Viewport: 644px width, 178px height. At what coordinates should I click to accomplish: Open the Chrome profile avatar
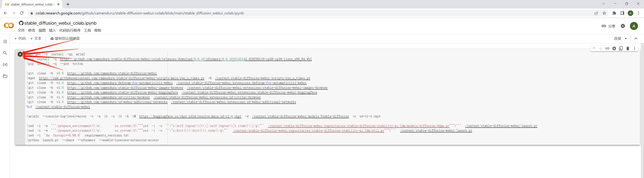[631, 13]
